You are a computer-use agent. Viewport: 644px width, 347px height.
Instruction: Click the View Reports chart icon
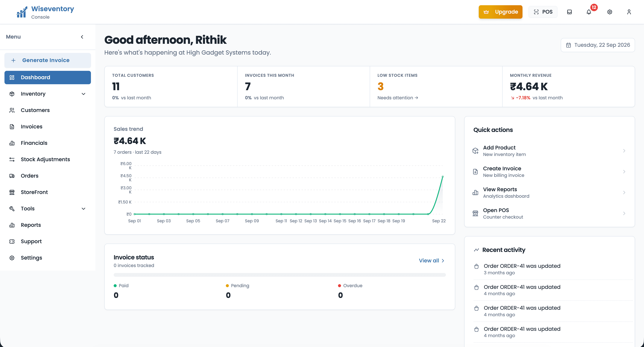475,193
